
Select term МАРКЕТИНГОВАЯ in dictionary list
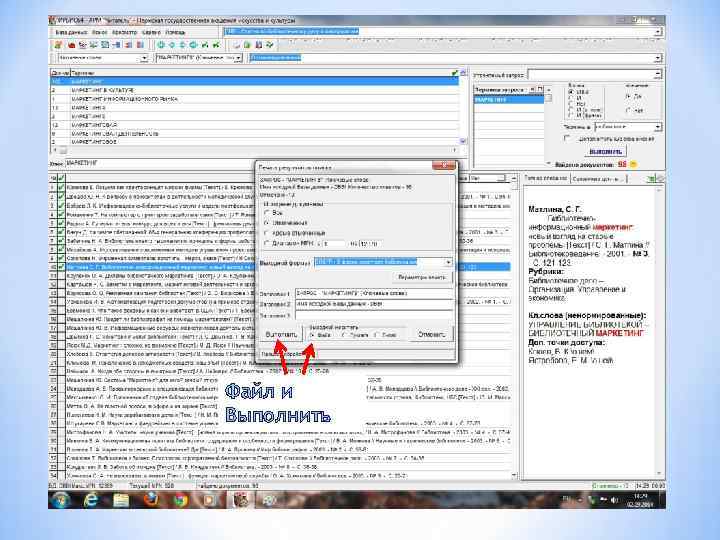(255, 125)
